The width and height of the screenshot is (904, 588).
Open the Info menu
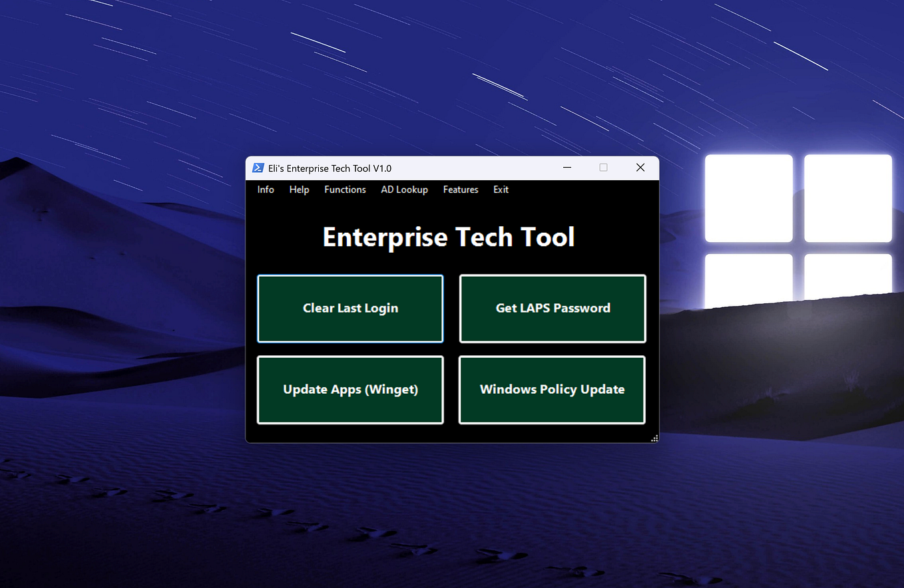click(266, 190)
